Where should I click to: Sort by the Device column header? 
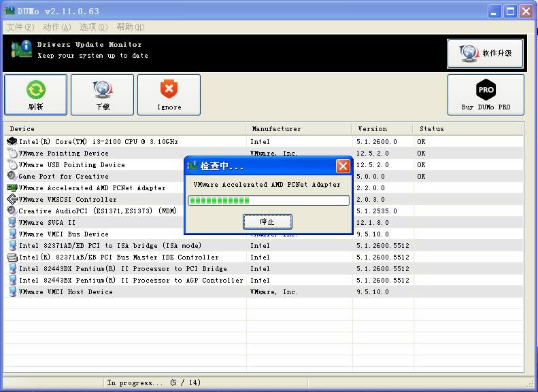[x=125, y=129]
